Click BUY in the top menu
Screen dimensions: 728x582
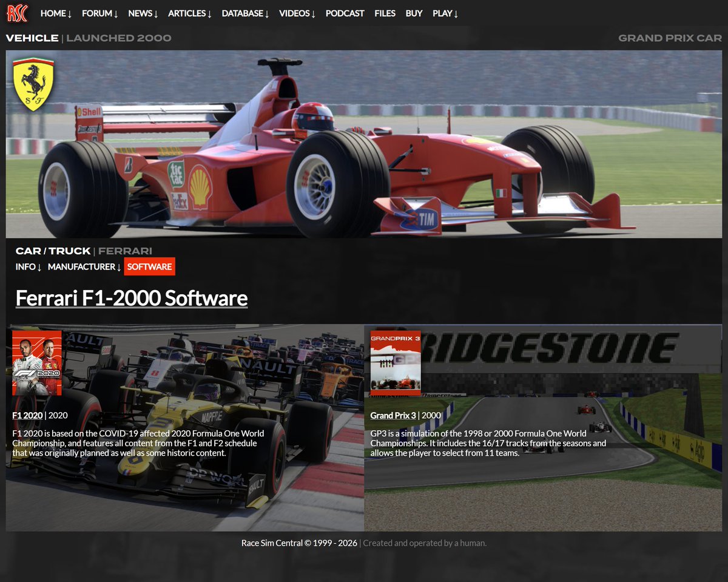pyautogui.click(x=414, y=13)
